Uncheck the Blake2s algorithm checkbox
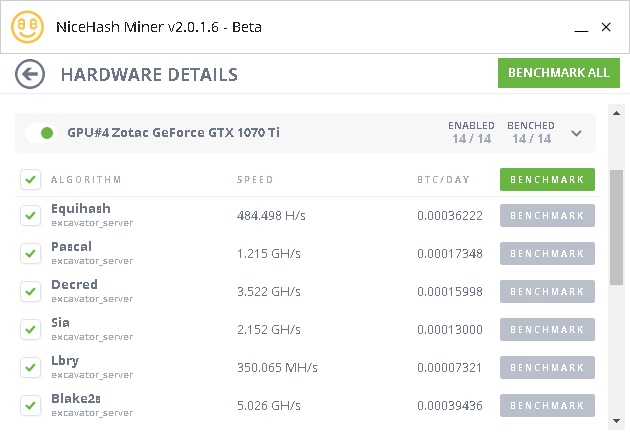Screen dimensions: 630x440 (x=31, y=405)
